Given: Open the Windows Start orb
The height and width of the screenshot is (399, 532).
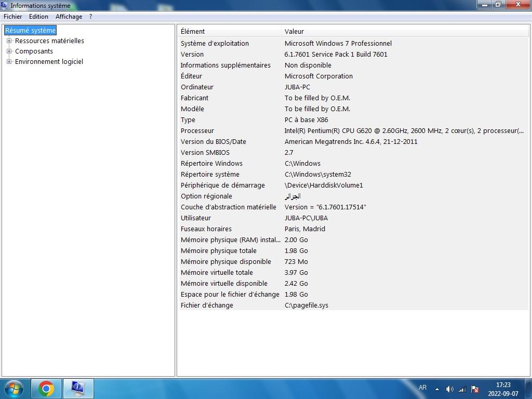Looking at the screenshot, I should tap(14, 389).
